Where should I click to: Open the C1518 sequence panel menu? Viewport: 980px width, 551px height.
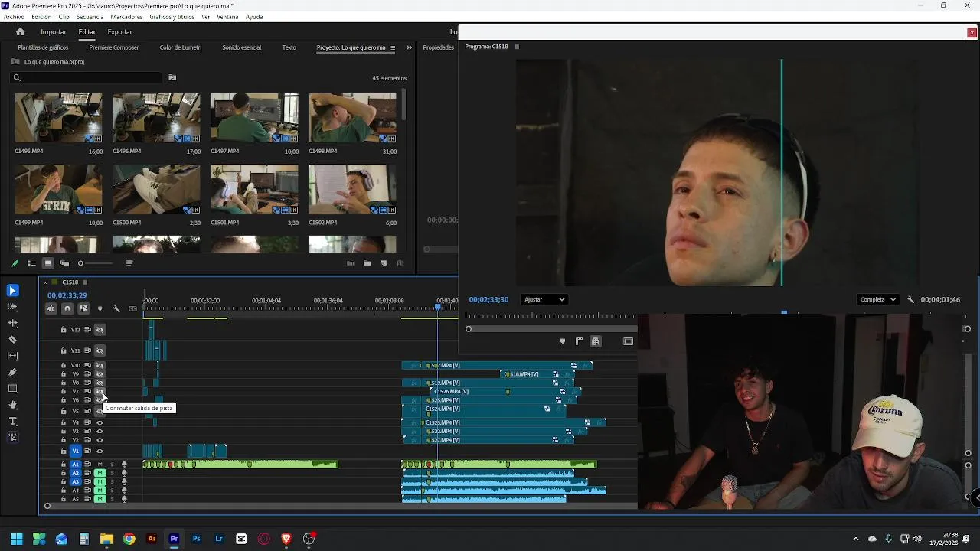pos(85,282)
